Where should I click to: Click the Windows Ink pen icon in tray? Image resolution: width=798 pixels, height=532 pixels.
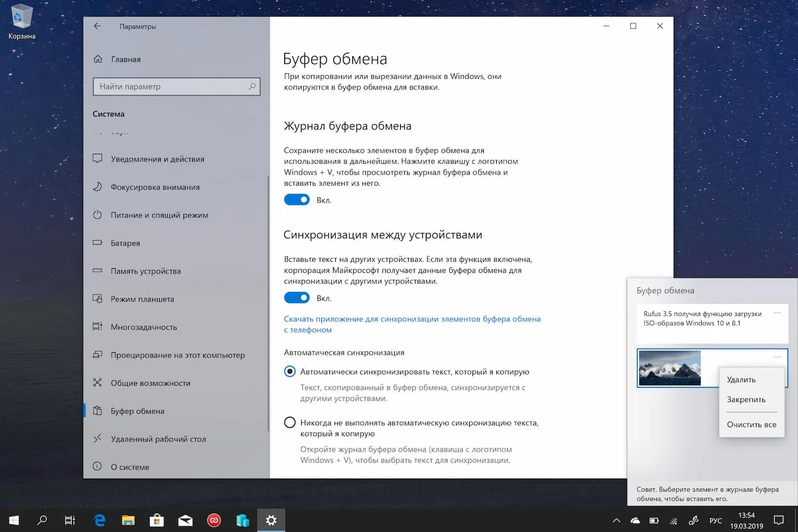[693, 520]
